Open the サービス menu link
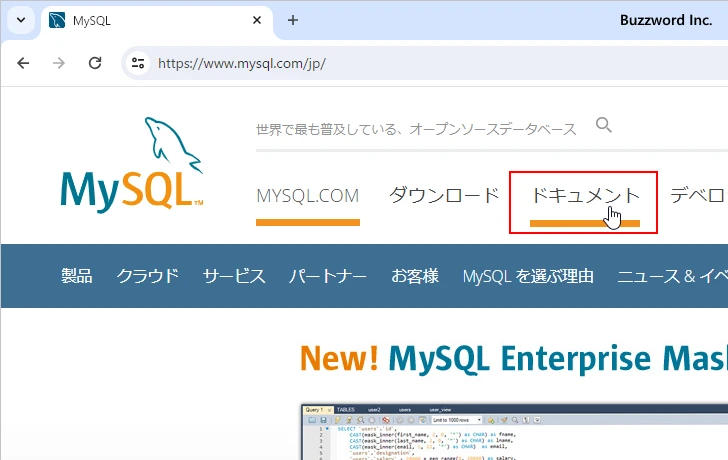This screenshot has width=728, height=460. click(234, 276)
